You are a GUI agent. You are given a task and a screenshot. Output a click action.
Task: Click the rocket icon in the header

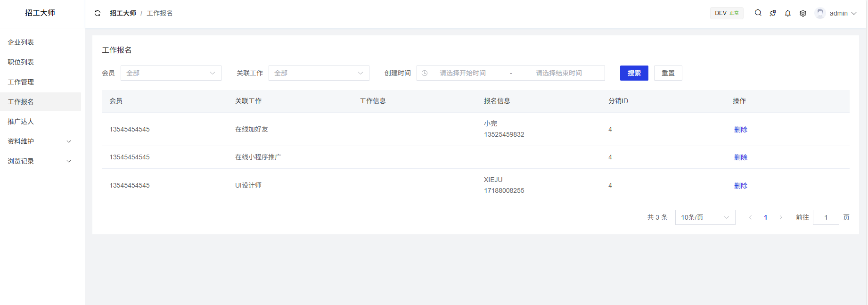[x=773, y=13]
